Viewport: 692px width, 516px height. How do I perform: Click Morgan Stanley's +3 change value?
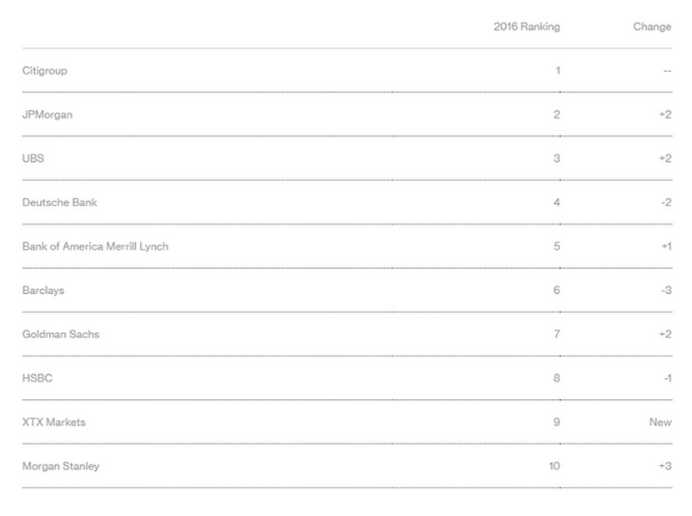[665, 466]
